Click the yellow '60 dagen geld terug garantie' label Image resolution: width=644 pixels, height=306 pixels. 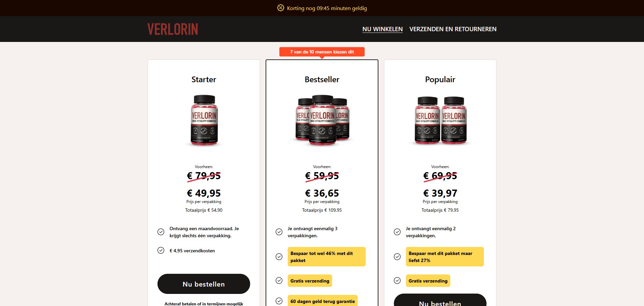coord(323,301)
